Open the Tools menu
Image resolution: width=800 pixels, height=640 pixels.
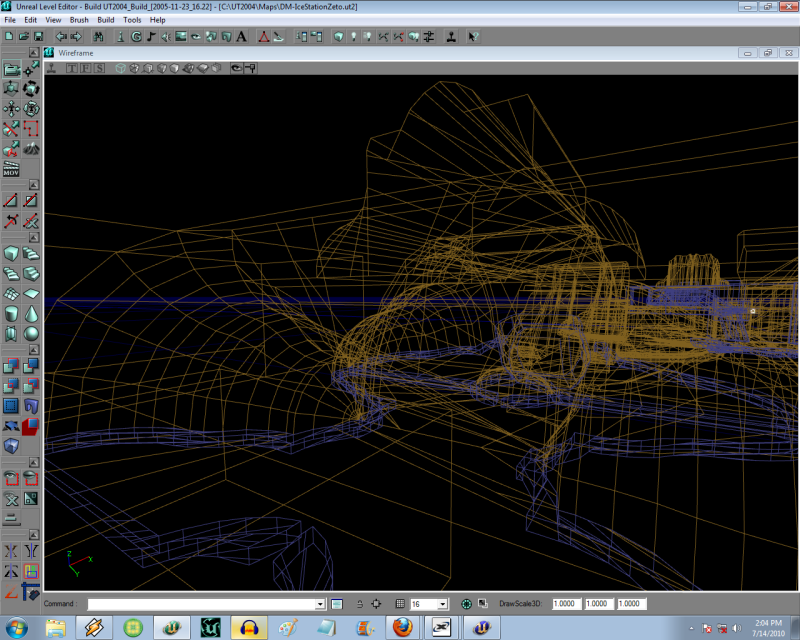click(132, 20)
